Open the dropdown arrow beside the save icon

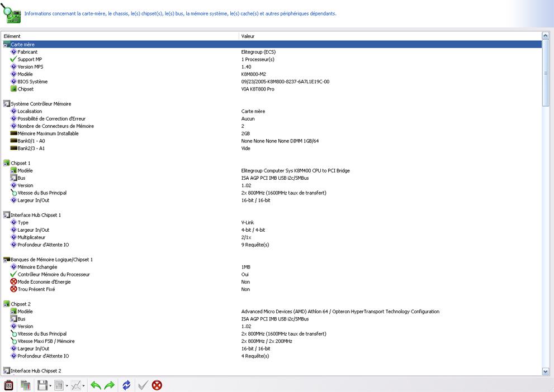click(x=50, y=386)
